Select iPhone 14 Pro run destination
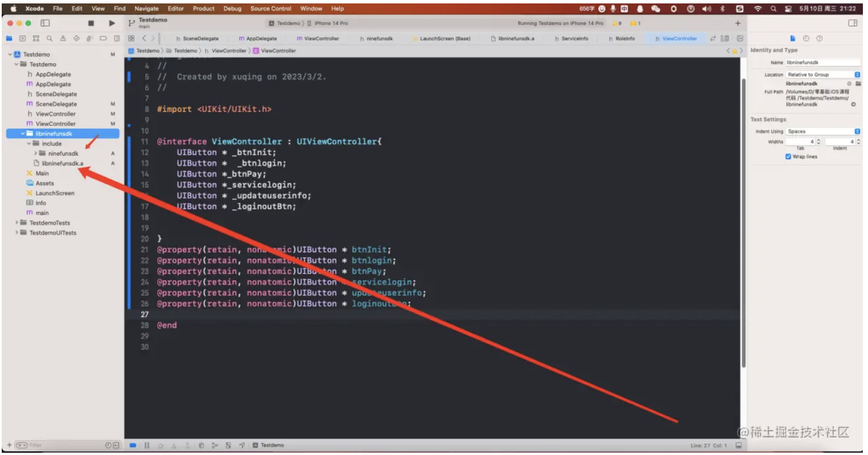Image resolution: width=868 pixels, height=455 pixels. click(327, 23)
